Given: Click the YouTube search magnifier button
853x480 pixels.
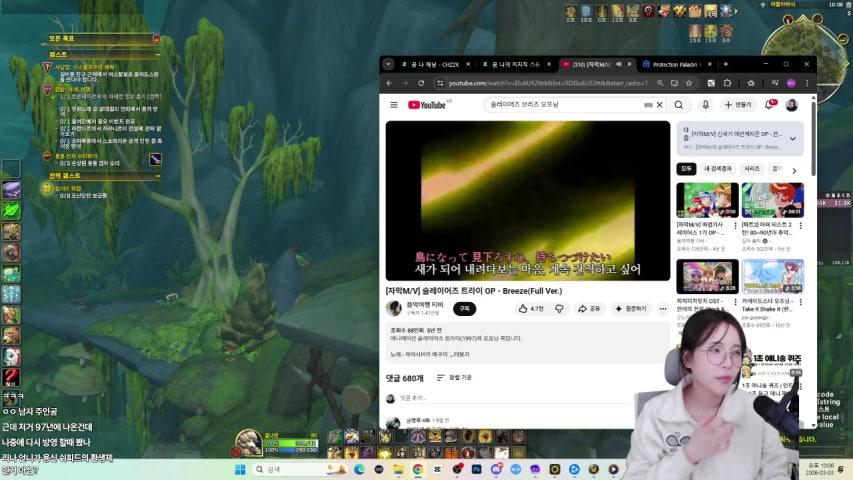Looking at the screenshot, I should (x=679, y=104).
